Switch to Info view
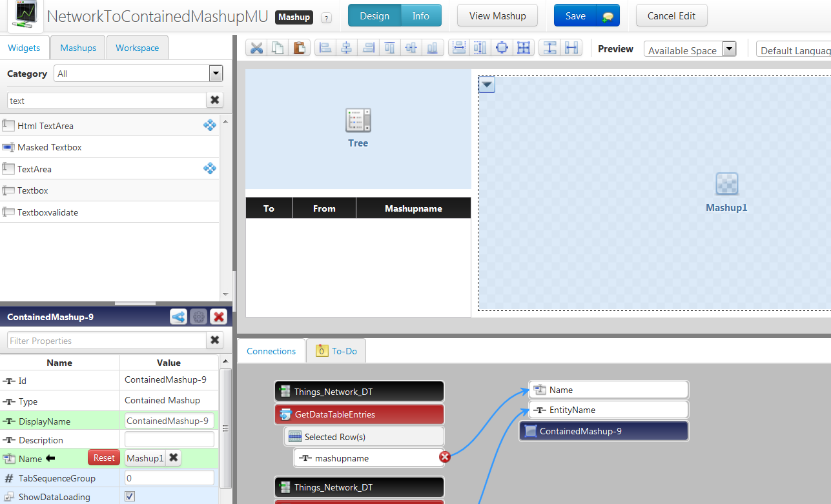Viewport: 831px width, 504px height. (421, 16)
